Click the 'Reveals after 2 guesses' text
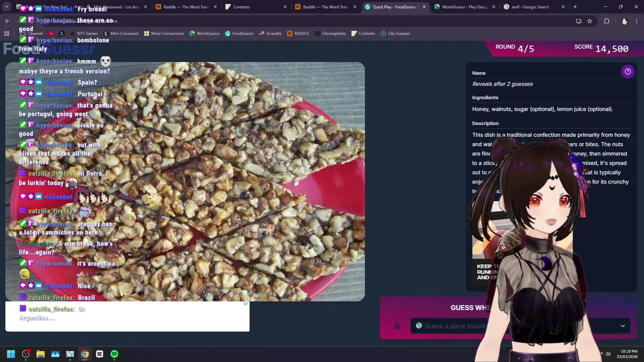Viewport: 644px width, 362px height. [x=502, y=84]
